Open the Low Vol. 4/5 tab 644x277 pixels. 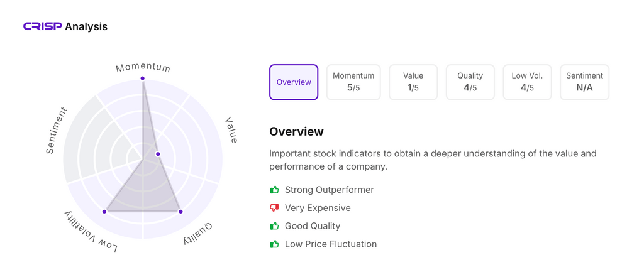point(527,82)
